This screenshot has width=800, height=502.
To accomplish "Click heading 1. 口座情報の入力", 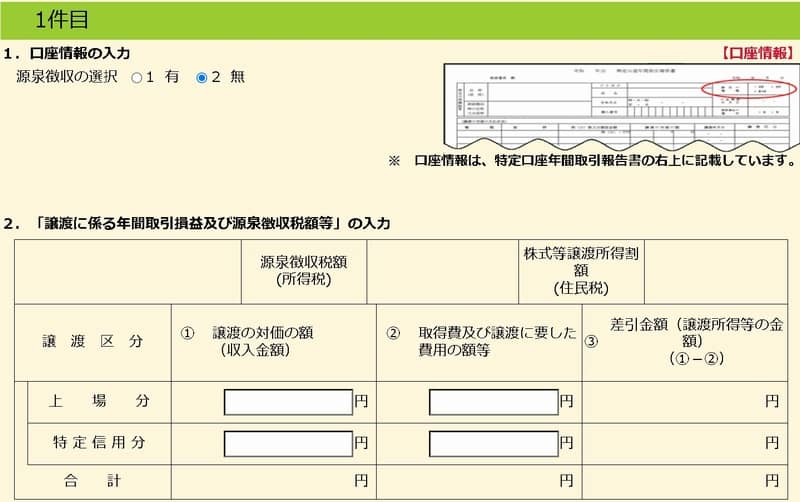I will point(67,53).
